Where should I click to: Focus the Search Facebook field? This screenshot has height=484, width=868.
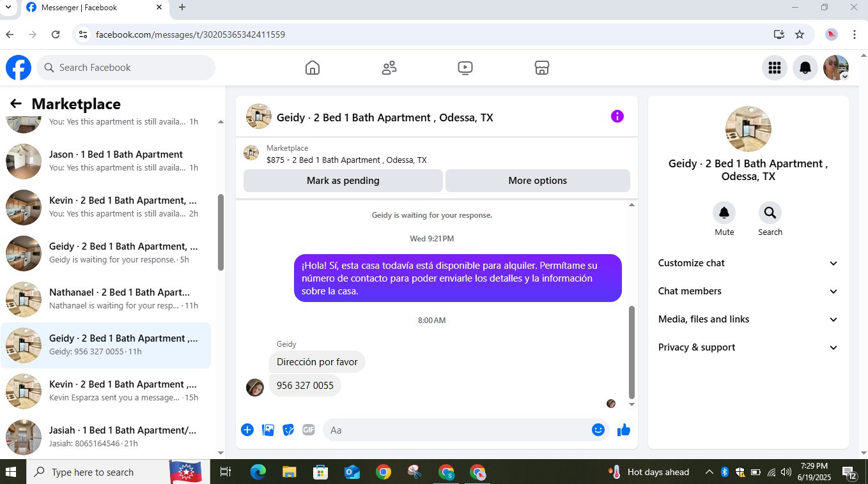coord(126,68)
